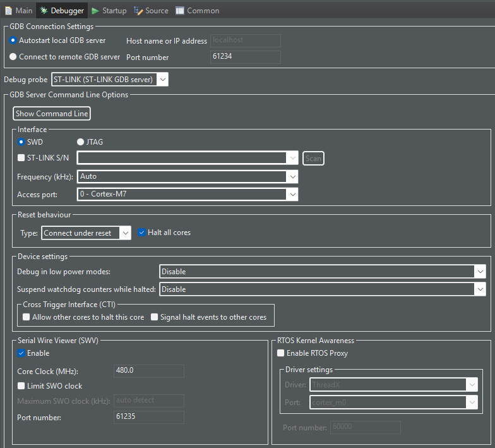Click the Show Command Line button
495x448 pixels.
click(x=52, y=114)
